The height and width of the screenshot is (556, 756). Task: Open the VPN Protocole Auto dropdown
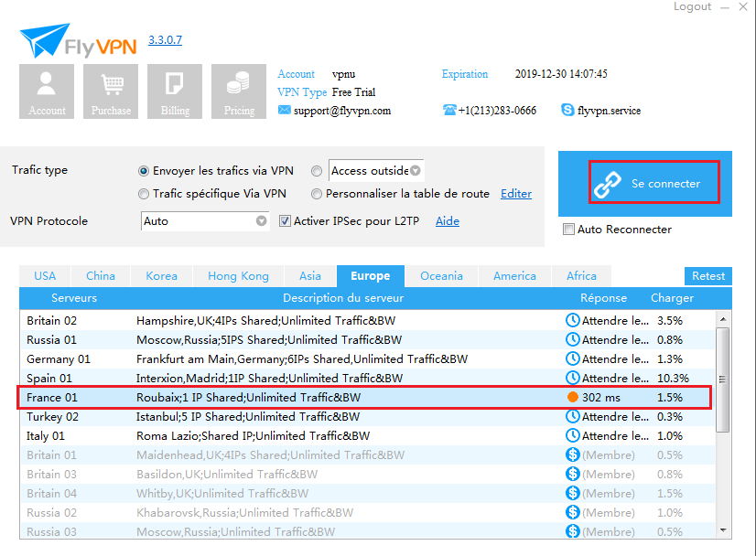205,221
